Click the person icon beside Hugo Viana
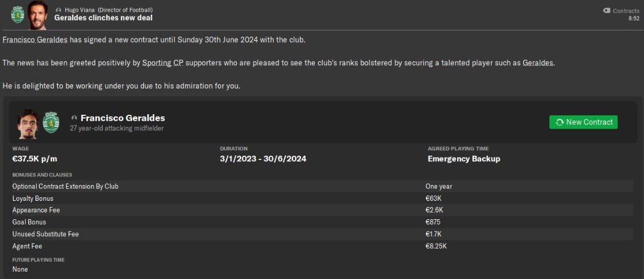Viewport: 644px width, 279px height. 58,10
